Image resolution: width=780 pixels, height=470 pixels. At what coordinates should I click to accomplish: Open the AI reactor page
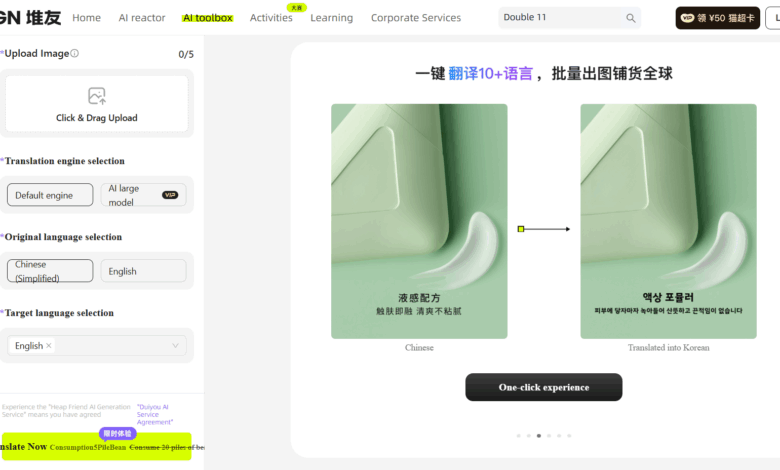coord(142,18)
